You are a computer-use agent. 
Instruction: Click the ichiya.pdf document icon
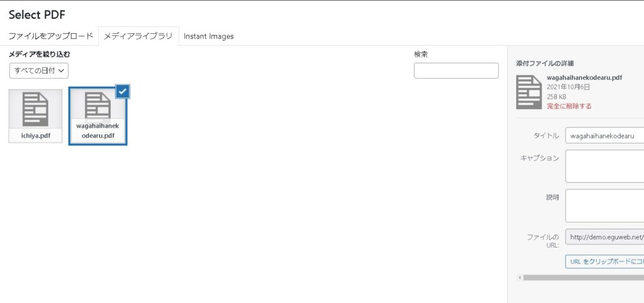35,109
